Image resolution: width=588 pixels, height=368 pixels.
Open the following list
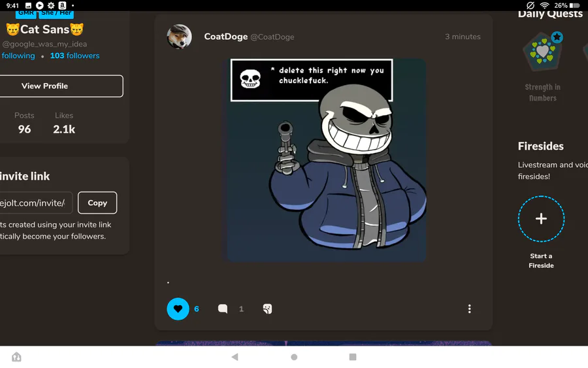18,56
